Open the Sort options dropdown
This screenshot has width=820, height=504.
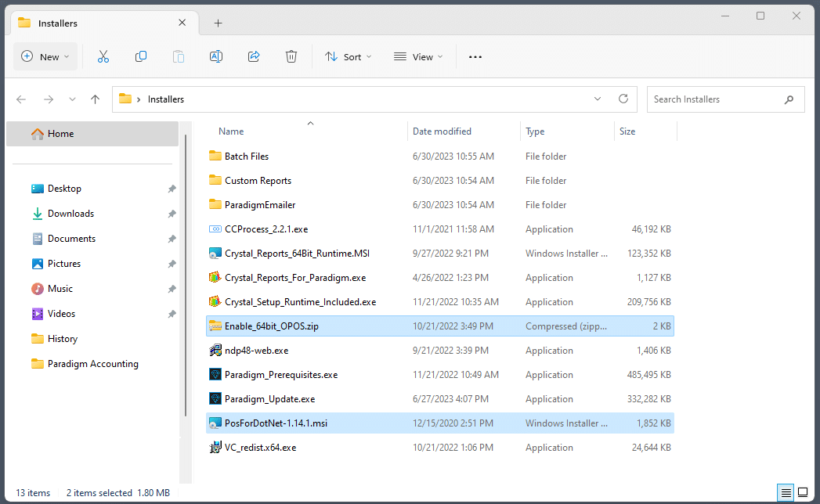[x=348, y=56]
